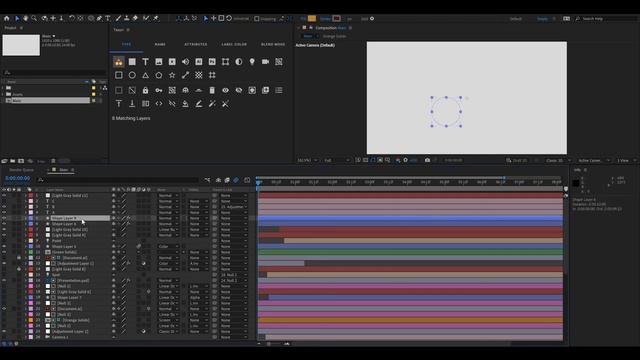Click the padlock icon in filter panel
The width and height of the screenshot is (640, 360).
pos(145,90)
